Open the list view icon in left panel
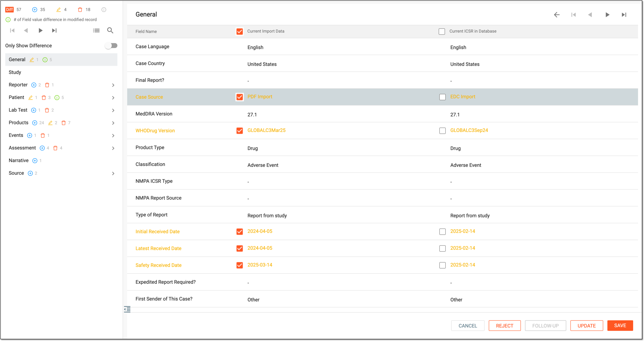644x341 pixels. (96, 30)
